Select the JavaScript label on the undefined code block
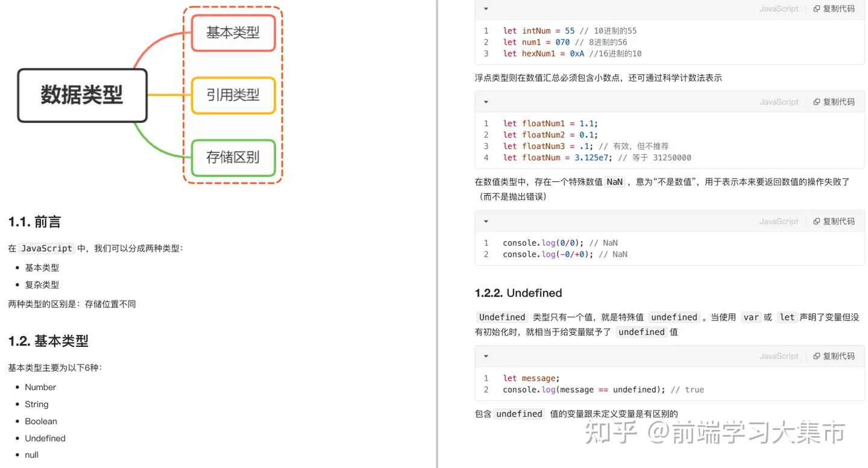Viewport: 868px width, 468px height. 778,355
